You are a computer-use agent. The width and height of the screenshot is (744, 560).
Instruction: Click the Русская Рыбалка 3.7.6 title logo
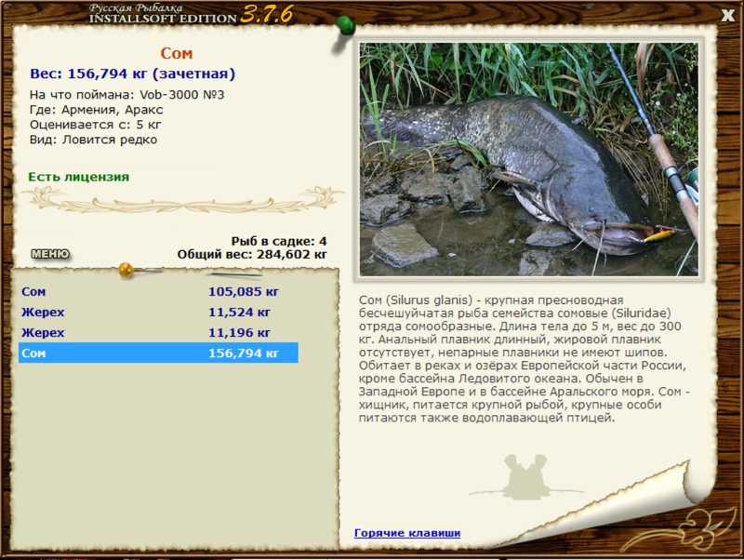[192, 14]
